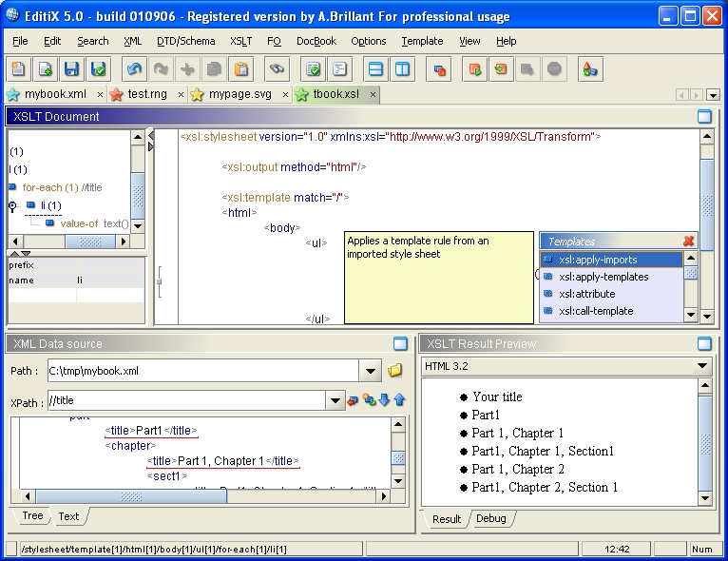Image resolution: width=728 pixels, height=561 pixels.
Task: Split the editor vertically via toolbar icon
Action: pyautogui.click(x=402, y=69)
